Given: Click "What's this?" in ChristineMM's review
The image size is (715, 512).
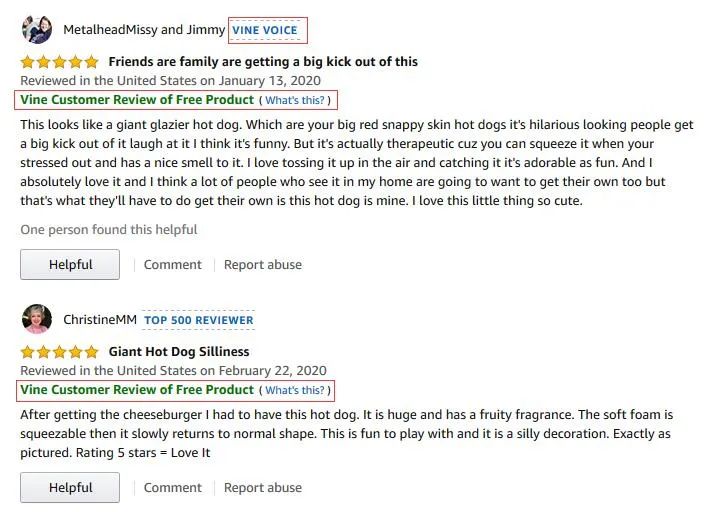Looking at the screenshot, I should coord(295,390).
